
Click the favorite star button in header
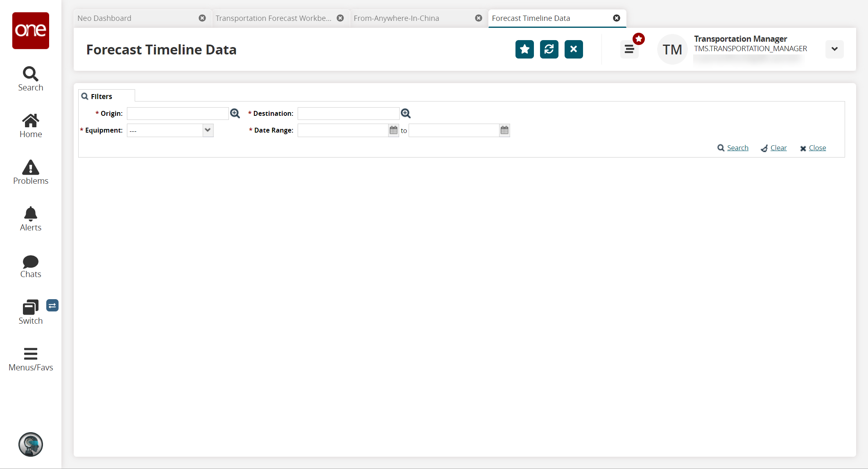(x=524, y=50)
